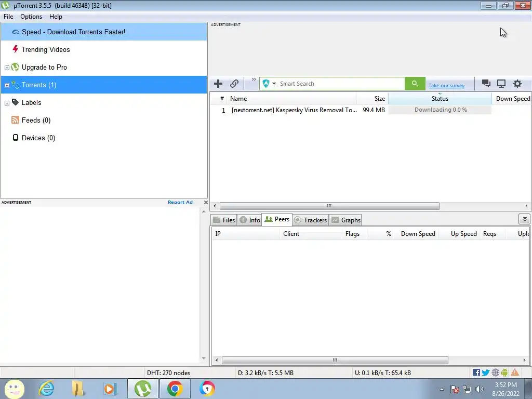
Task: Click the DHT: 270 nodes status text
Action: (168, 373)
